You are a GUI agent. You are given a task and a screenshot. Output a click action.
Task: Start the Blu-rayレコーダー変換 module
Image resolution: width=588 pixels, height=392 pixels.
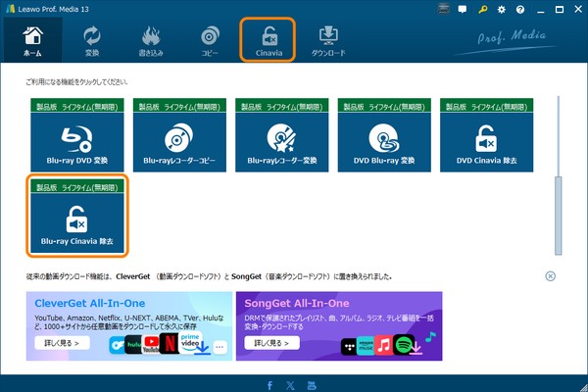tap(282, 135)
